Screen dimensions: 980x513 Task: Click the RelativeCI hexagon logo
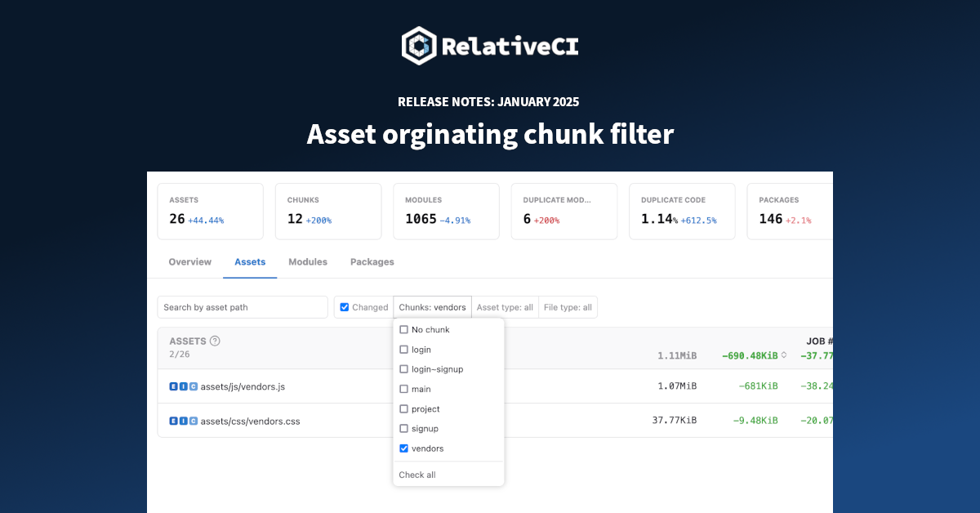(418, 46)
